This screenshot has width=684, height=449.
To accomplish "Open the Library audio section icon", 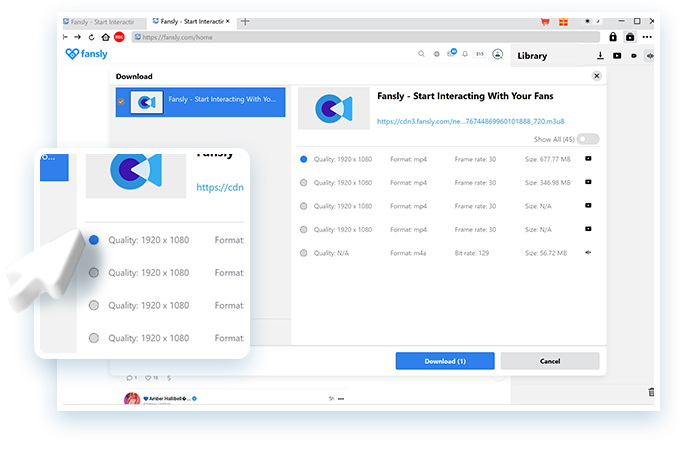I will pos(650,56).
